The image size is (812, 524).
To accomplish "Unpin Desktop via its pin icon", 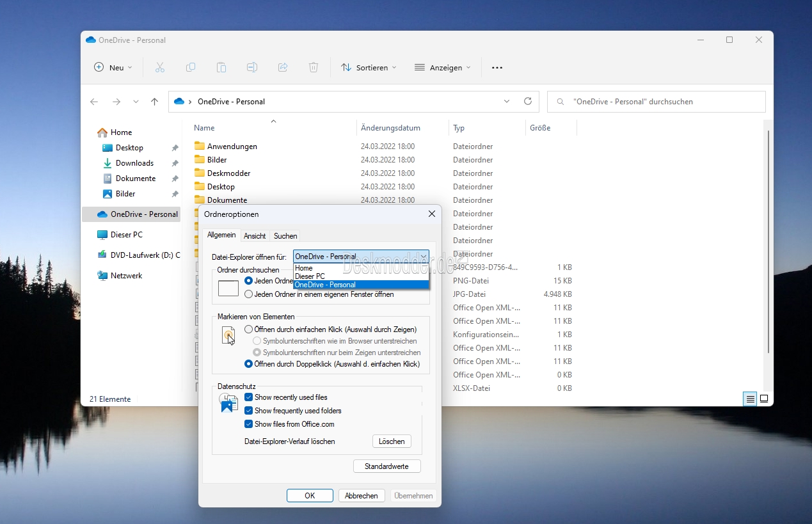I will coord(175,148).
